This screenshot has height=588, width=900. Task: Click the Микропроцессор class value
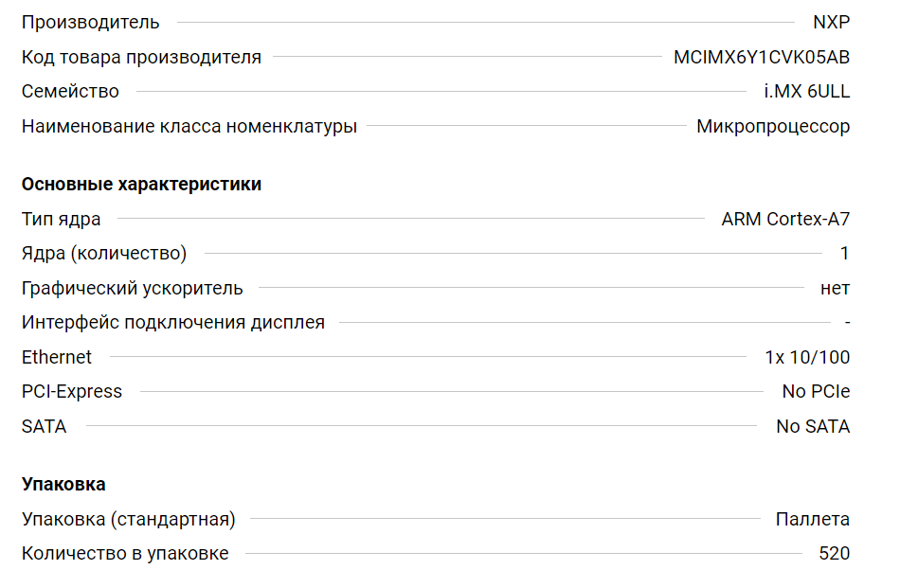click(773, 127)
